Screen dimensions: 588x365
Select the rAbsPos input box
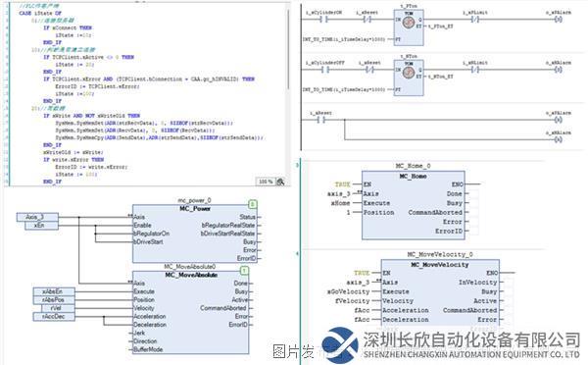[54, 300]
